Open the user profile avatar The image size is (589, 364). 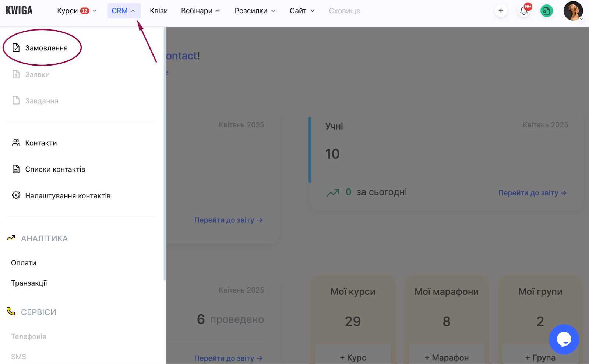(573, 11)
